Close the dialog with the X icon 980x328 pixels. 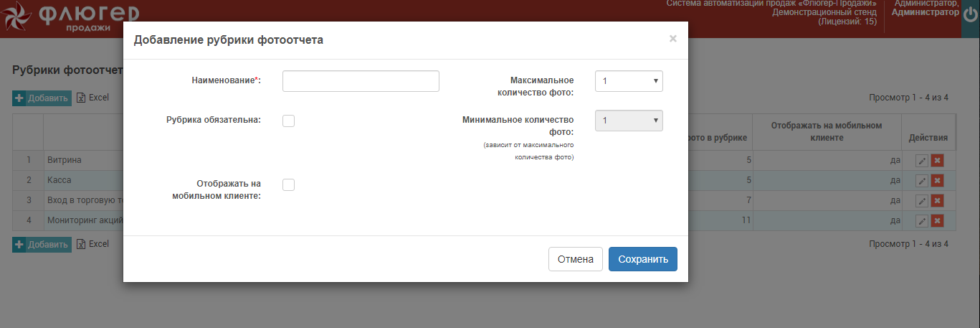click(672, 39)
